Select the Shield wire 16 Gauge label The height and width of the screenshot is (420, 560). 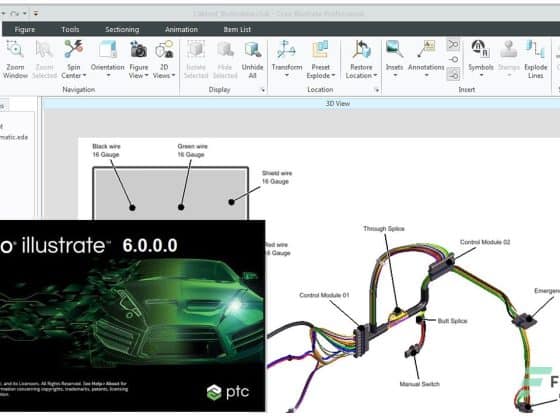277,177
